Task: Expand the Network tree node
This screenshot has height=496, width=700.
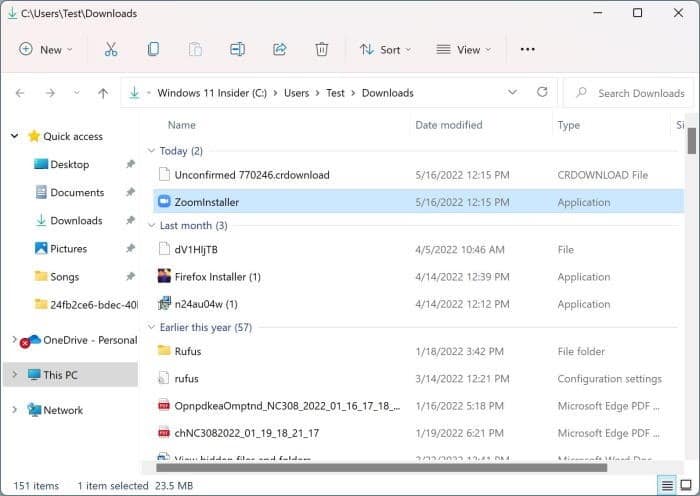Action: 14,409
